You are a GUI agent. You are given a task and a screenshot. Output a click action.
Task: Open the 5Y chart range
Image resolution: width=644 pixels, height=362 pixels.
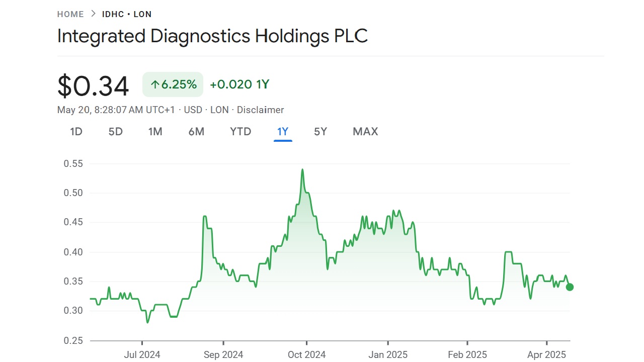click(320, 131)
